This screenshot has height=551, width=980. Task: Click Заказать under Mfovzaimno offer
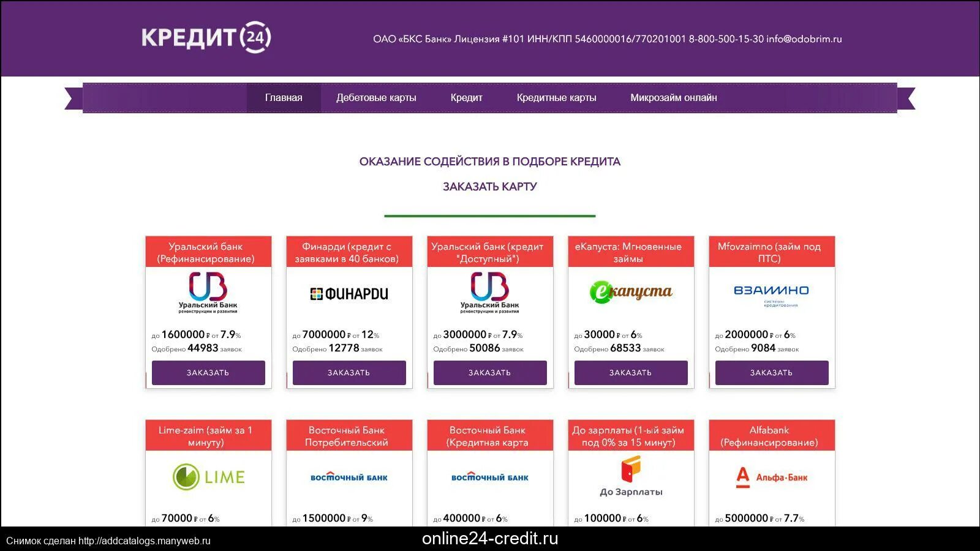click(x=772, y=373)
